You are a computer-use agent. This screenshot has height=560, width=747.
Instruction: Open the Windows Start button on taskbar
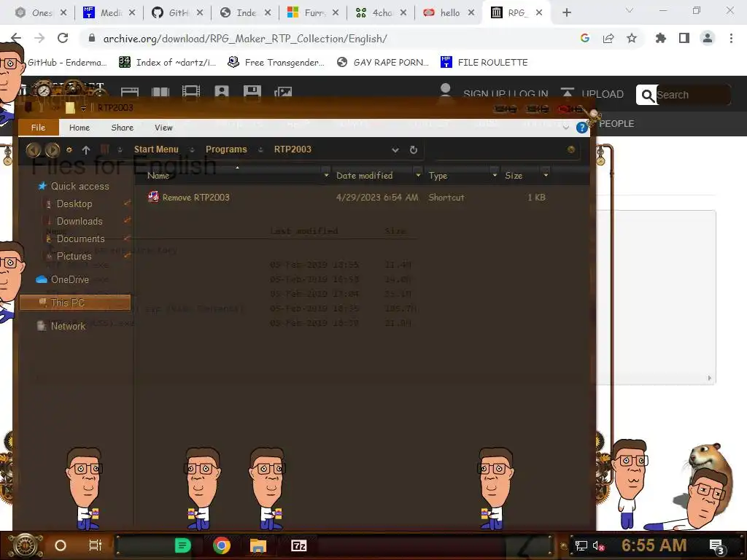pyautogui.click(x=25, y=545)
